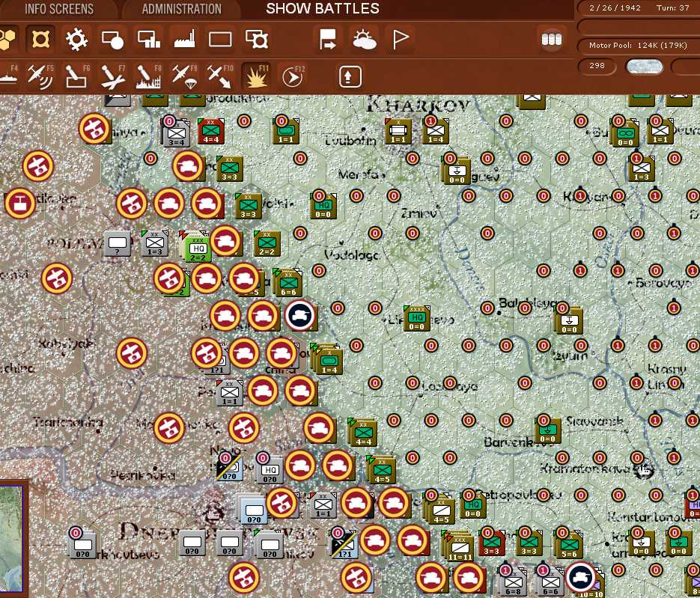This screenshot has width=700, height=598.
Task: Select the F9 air transport parachute mode
Action: pyautogui.click(x=184, y=76)
